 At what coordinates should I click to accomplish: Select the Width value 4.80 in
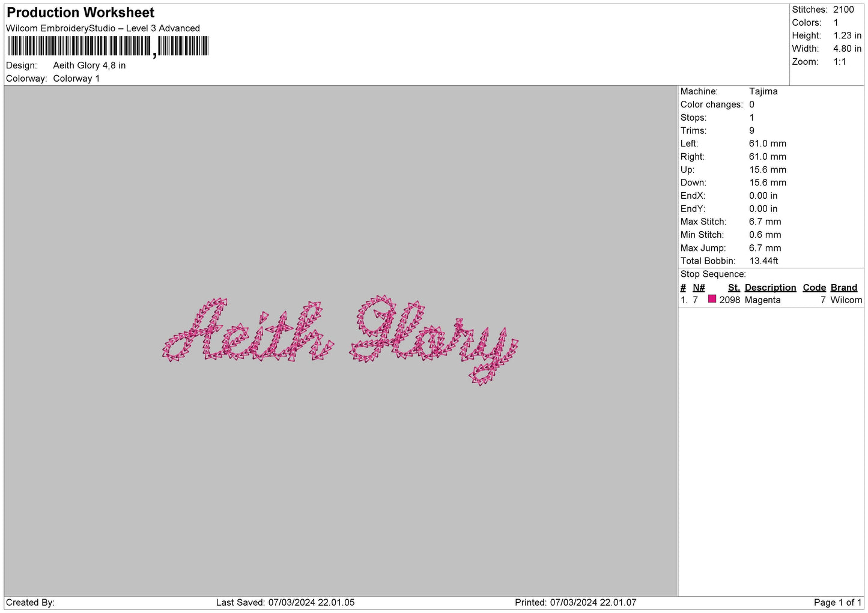(847, 49)
